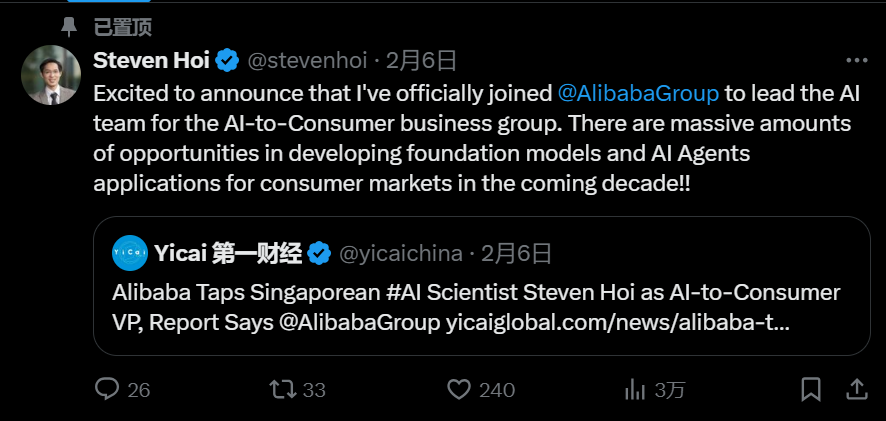The height and width of the screenshot is (421, 886).
Task: Click the Yicai 第一财经 account name
Action: (x=228, y=254)
